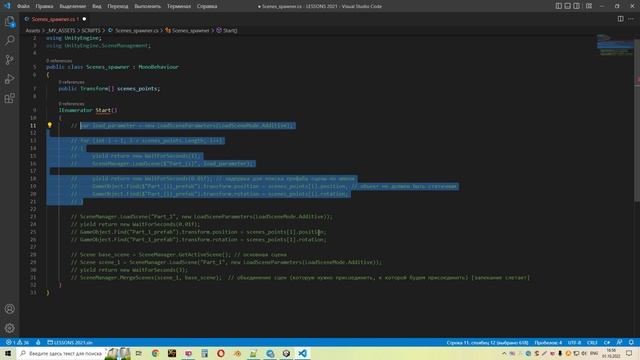Open Customize Layout in the title bar
This screenshot has width=640, height=360.
(x=589, y=6)
